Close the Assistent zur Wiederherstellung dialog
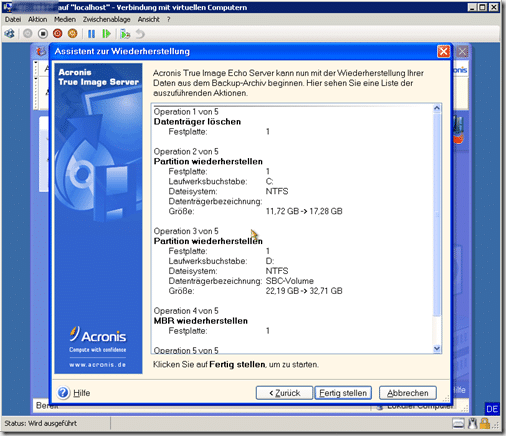The width and height of the screenshot is (506, 436). [x=443, y=51]
